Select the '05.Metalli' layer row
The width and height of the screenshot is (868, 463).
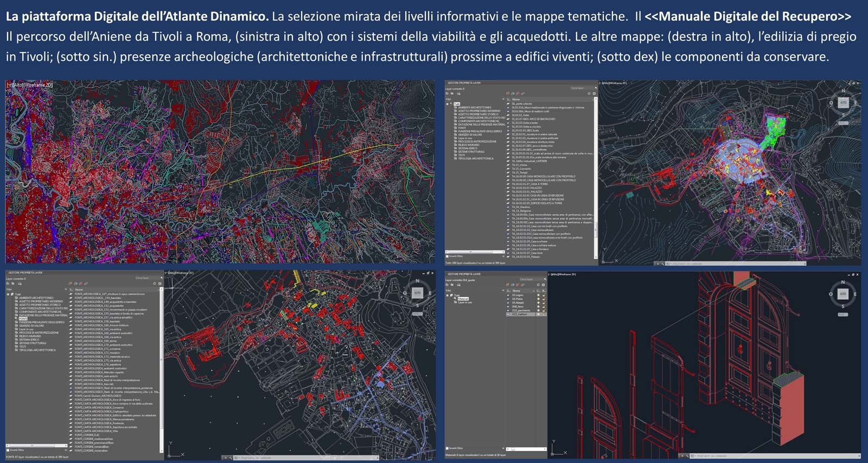tap(518, 303)
